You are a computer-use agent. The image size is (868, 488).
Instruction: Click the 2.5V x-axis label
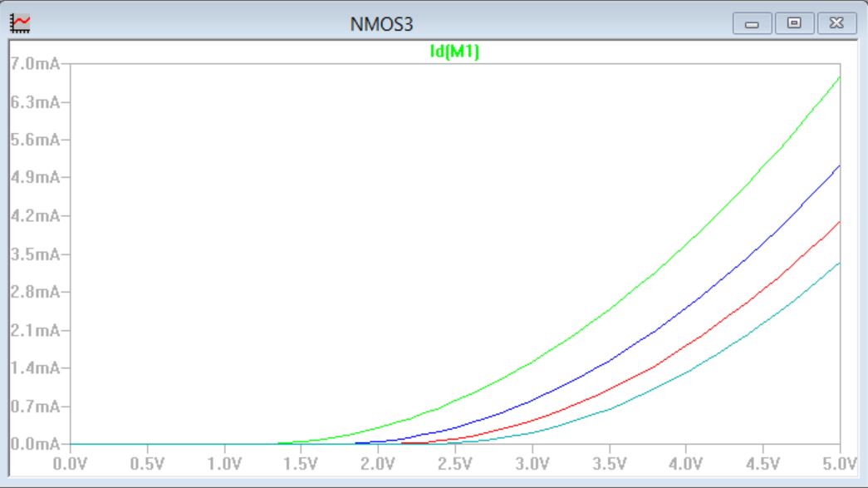pos(454,464)
